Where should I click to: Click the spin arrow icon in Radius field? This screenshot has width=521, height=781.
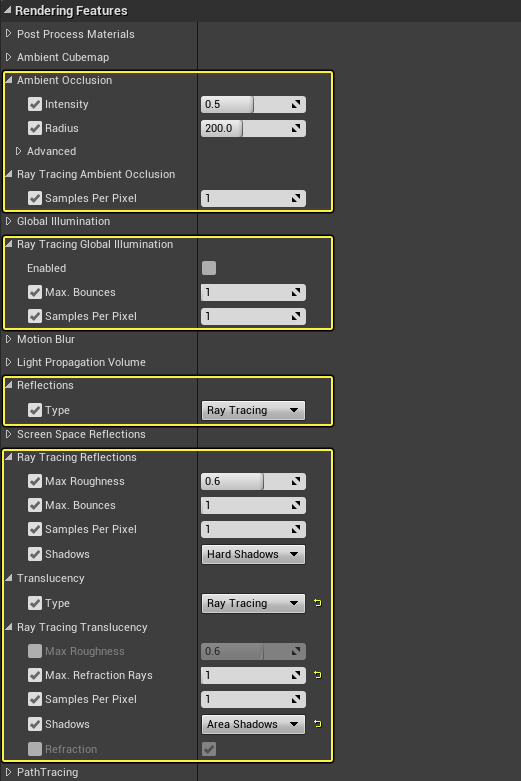[296, 128]
